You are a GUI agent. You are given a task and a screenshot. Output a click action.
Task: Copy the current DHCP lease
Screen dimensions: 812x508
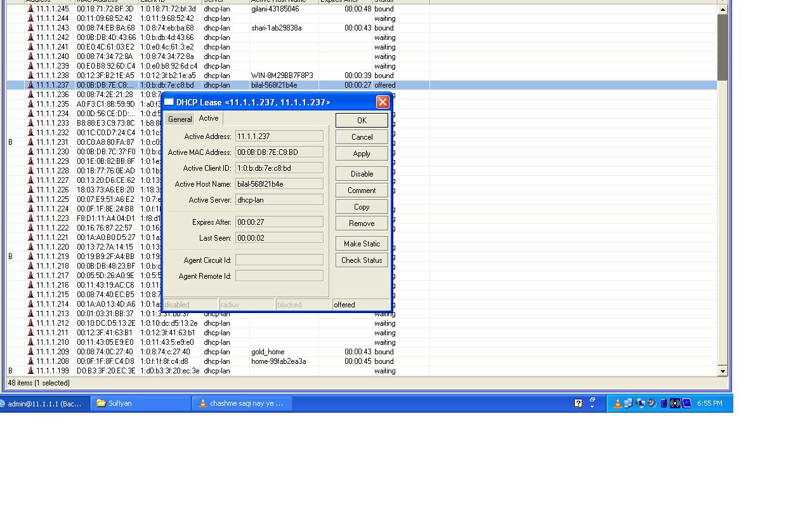[361, 206]
